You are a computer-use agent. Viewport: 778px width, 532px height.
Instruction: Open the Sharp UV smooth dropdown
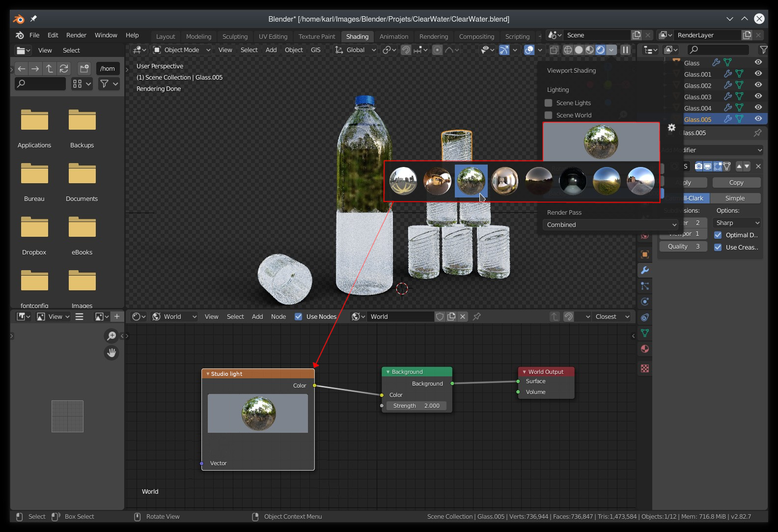click(737, 223)
